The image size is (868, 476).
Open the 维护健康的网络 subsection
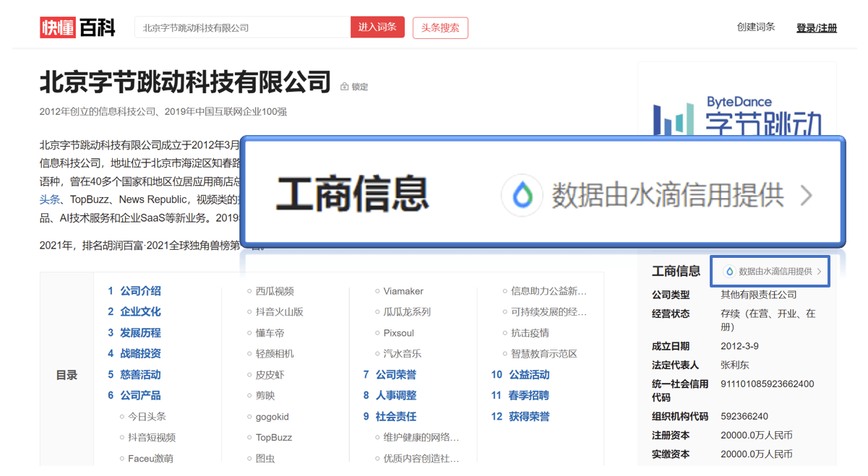(x=421, y=438)
